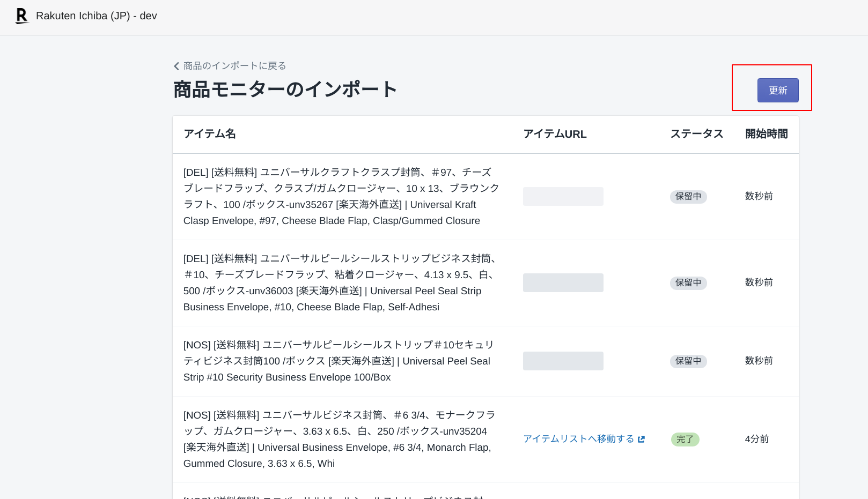Viewport: 868px width, 499px height.
Task: Click the Rakuten R logo icon
Action: [21, 16]
